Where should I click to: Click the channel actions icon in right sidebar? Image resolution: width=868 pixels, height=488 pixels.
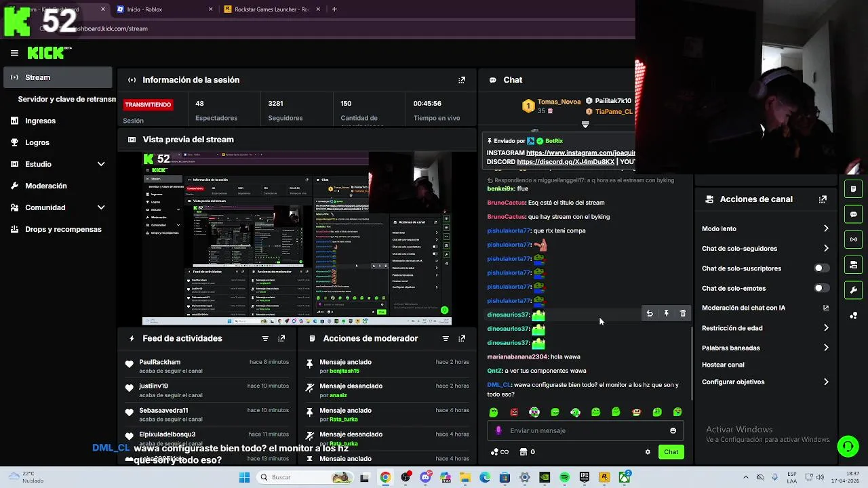[x=853, y=265]
